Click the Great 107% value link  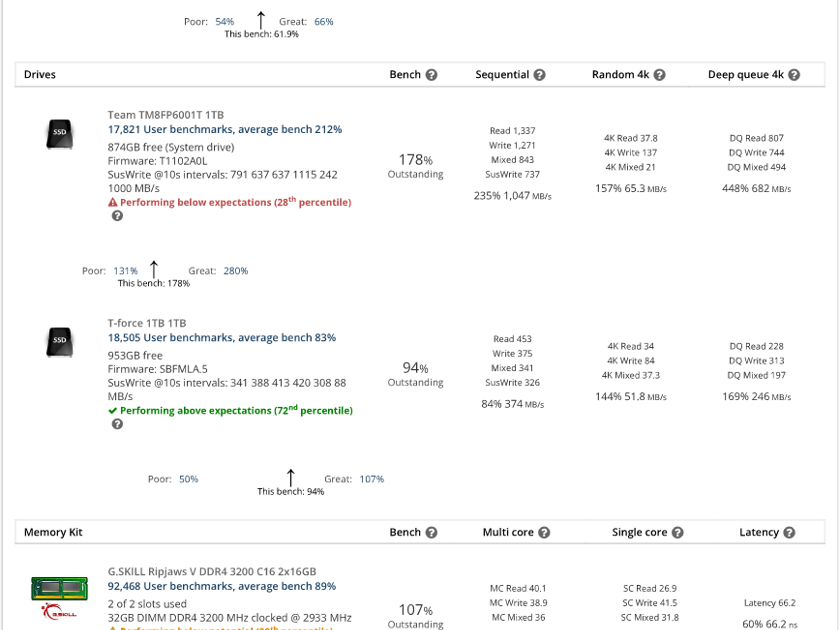point(372,479)
